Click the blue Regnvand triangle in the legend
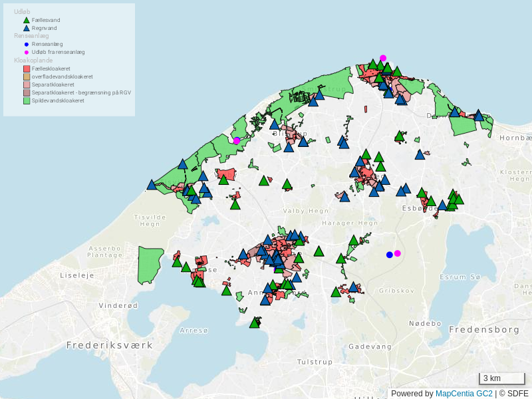Viewport: 532px width, 399px height. (x=27, y=28)
